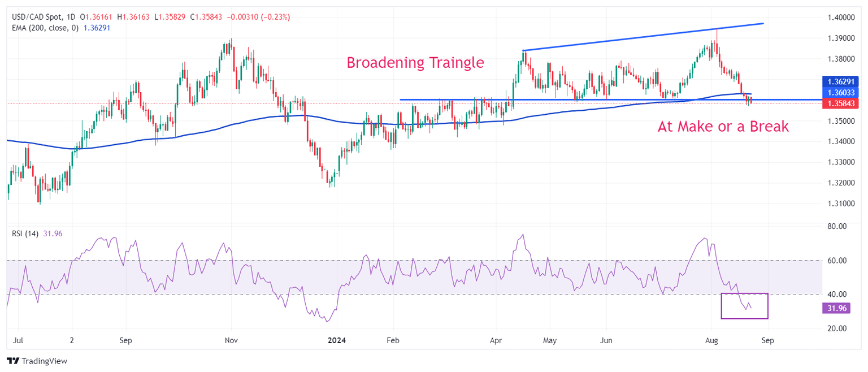
Task: Click the Aug label on time axis
Action: click(x=711, y=341)
